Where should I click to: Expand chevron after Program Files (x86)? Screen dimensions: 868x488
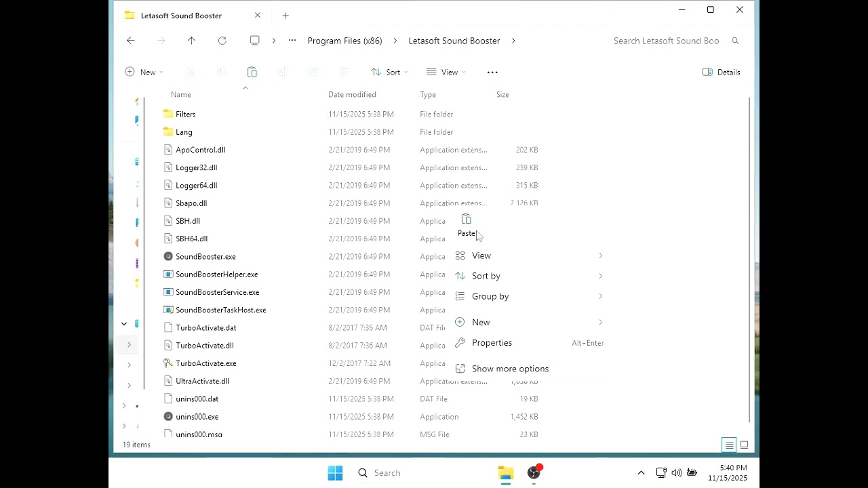[x=395, y=41]
